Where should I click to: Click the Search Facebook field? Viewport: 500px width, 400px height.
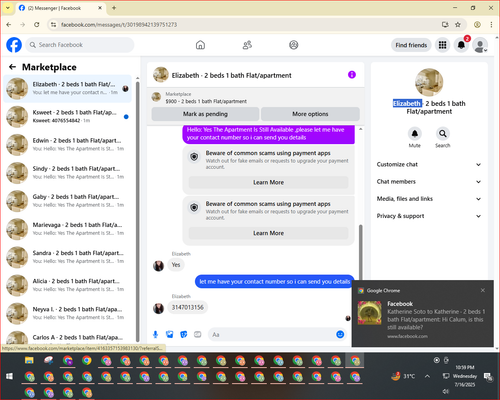(x=80, y=45)
